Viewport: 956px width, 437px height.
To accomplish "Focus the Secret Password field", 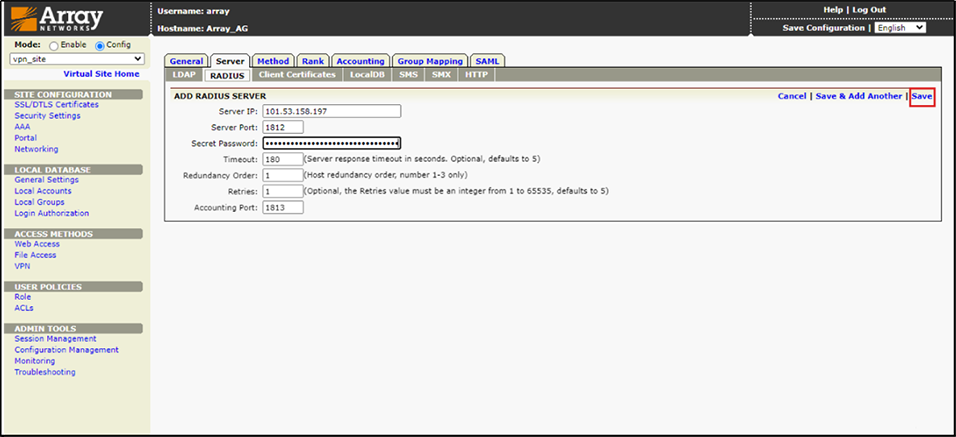I will 331,143.
